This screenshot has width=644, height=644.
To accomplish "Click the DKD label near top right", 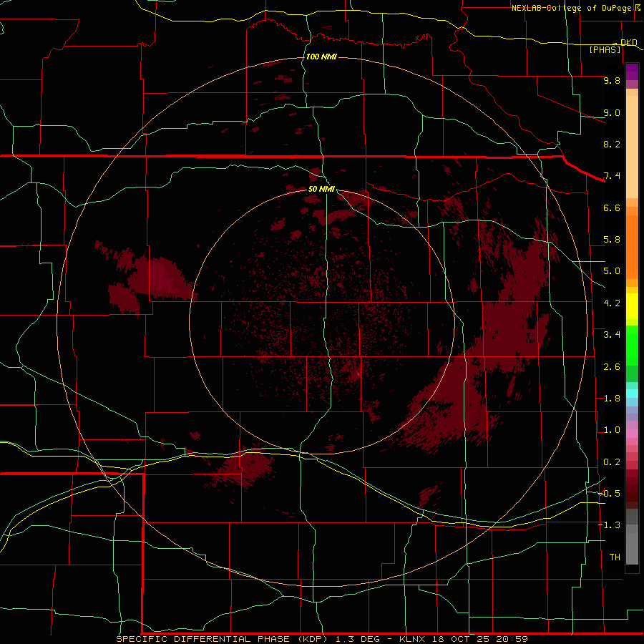I will click(629, 42).
